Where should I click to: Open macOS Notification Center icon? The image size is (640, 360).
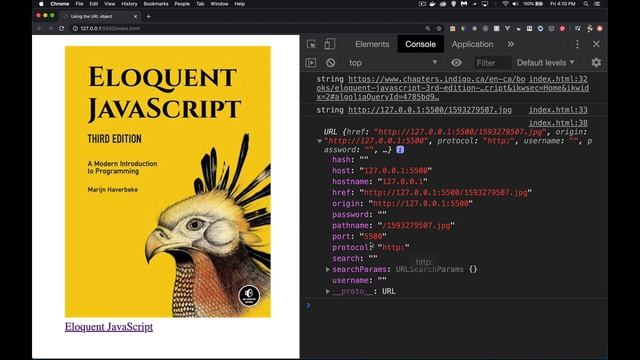[597, 4]
